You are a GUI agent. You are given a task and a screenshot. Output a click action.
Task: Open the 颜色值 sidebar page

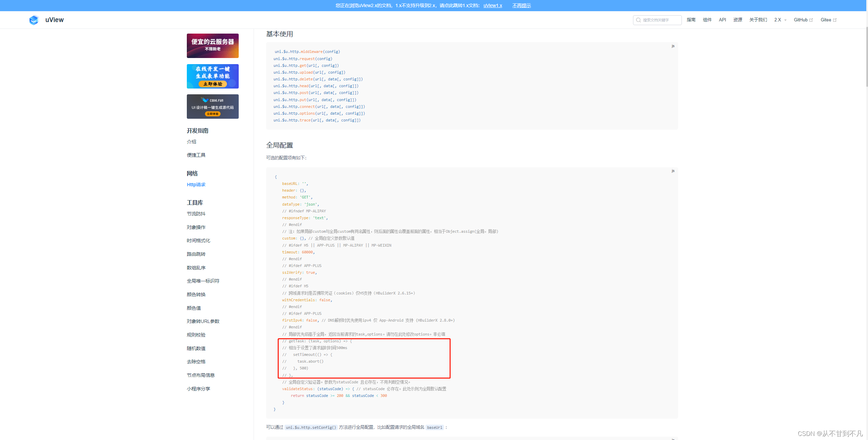point(194,308)
